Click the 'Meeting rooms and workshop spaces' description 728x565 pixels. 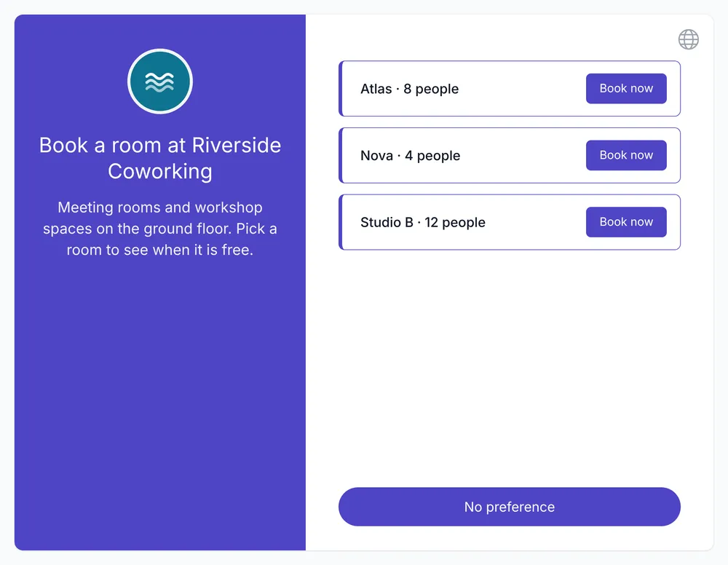159,229
